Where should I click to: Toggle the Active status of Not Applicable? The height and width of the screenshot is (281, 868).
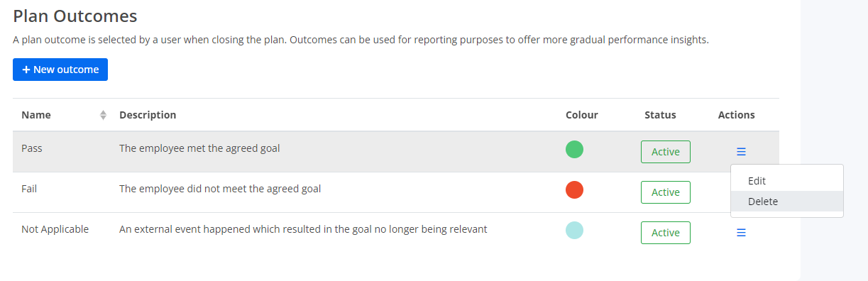(x=665, y=233)
